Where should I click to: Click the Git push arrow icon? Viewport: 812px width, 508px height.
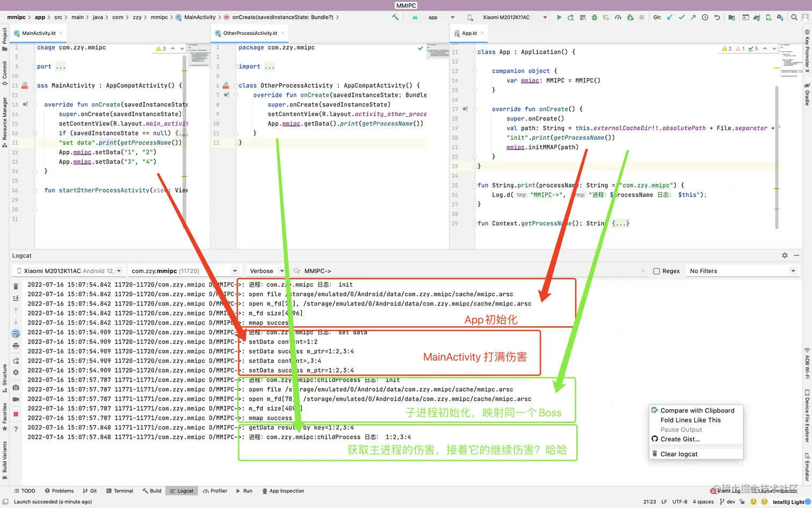pos(693,17)
